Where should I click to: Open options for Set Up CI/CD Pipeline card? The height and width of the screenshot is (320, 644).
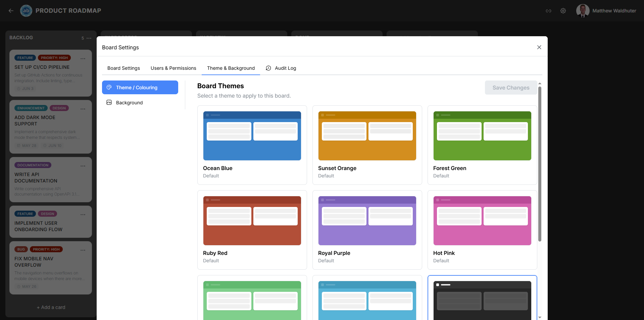[x=83, y=58]
